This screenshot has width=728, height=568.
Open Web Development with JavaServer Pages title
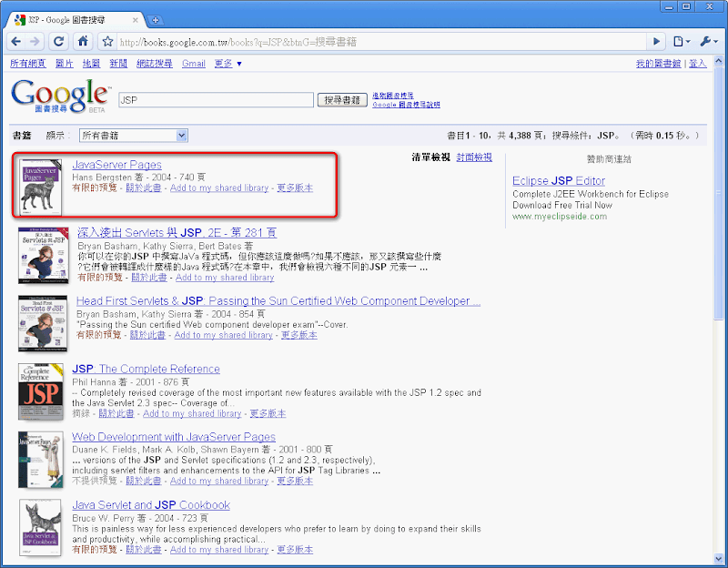click(x=174, y=437)
